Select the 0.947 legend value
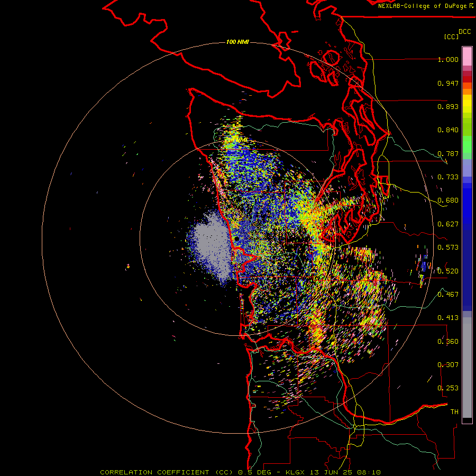 [x=448, y=83]
